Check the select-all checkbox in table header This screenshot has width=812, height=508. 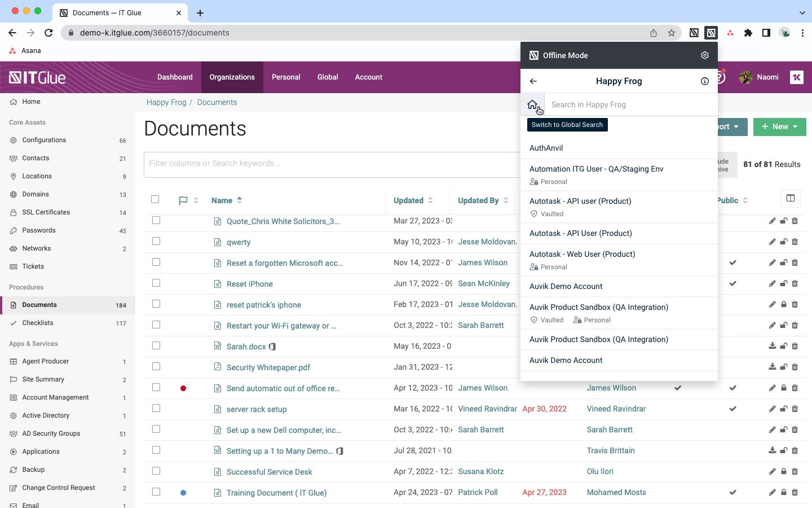click(155, 199)
